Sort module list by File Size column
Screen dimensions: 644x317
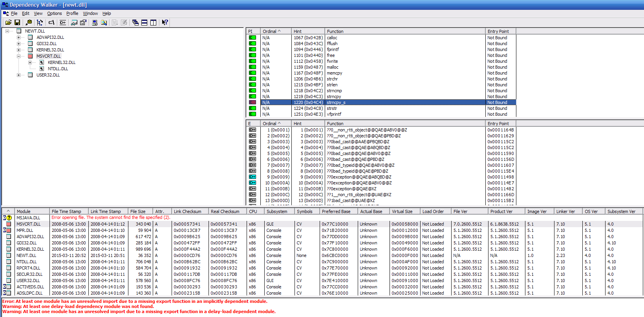(x=138, y=211)
